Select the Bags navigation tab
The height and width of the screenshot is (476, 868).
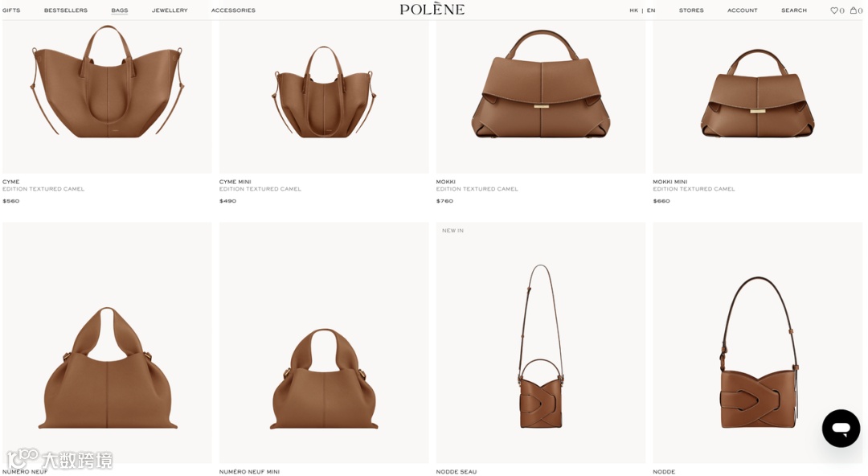pyautogui.click(x=120, y=10)
